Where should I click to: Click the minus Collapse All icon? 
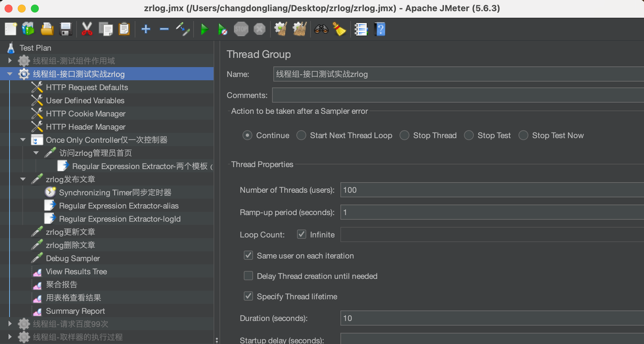(x=164, y=29)
